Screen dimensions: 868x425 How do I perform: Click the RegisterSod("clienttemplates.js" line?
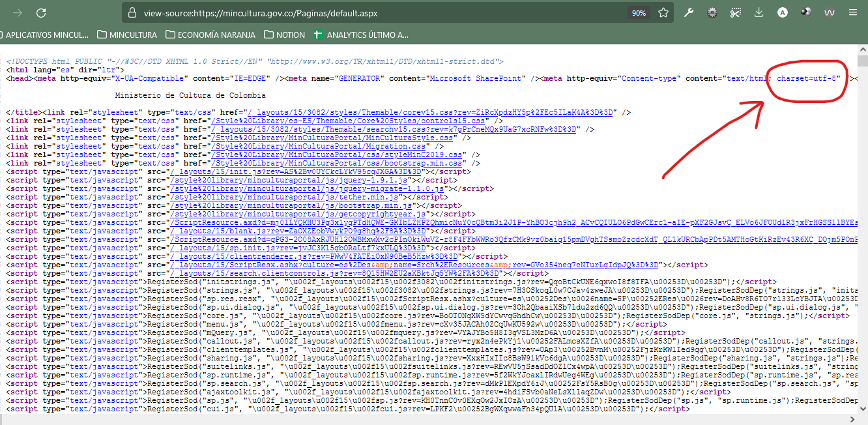click(432, 349)
